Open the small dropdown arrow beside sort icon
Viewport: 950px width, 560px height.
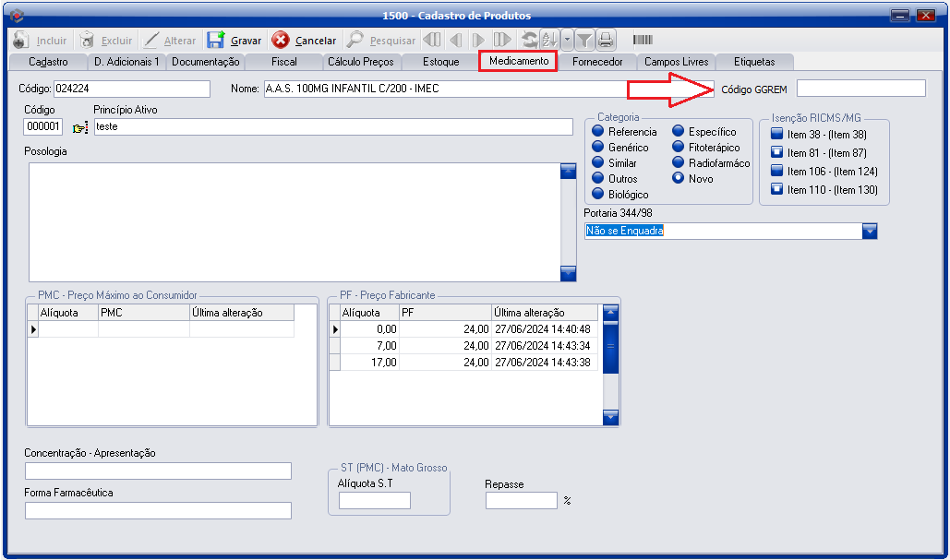(566, 40)
